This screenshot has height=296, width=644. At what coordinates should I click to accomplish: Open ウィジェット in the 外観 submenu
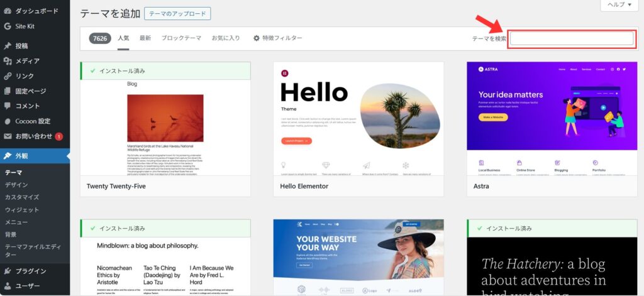click(x=22, y=210)
